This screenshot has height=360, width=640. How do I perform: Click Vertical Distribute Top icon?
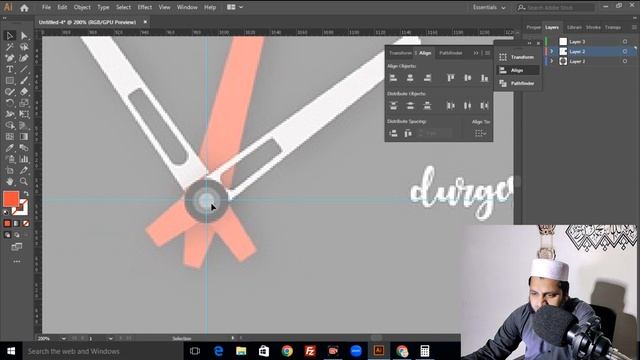pyautogui.click(x=393, y=106)
